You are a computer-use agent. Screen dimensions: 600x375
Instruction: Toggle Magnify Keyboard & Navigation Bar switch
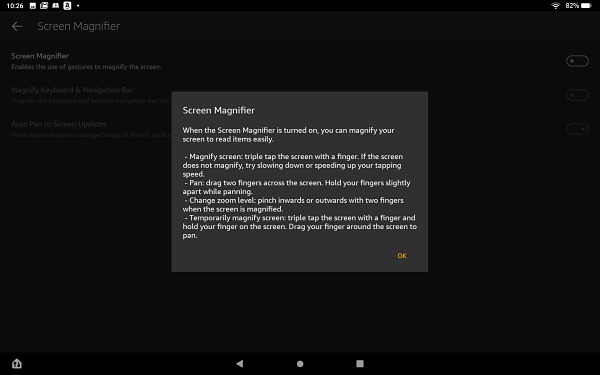(x=577, y=95)
